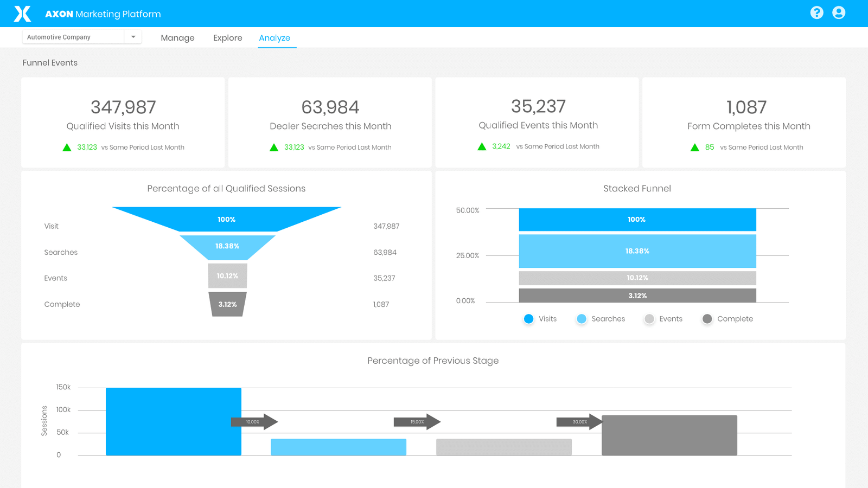The width and height of the screenshot is (868, 488).
Task: Click the 100% bar in Stacked Funnel
Action: [637, 220]
